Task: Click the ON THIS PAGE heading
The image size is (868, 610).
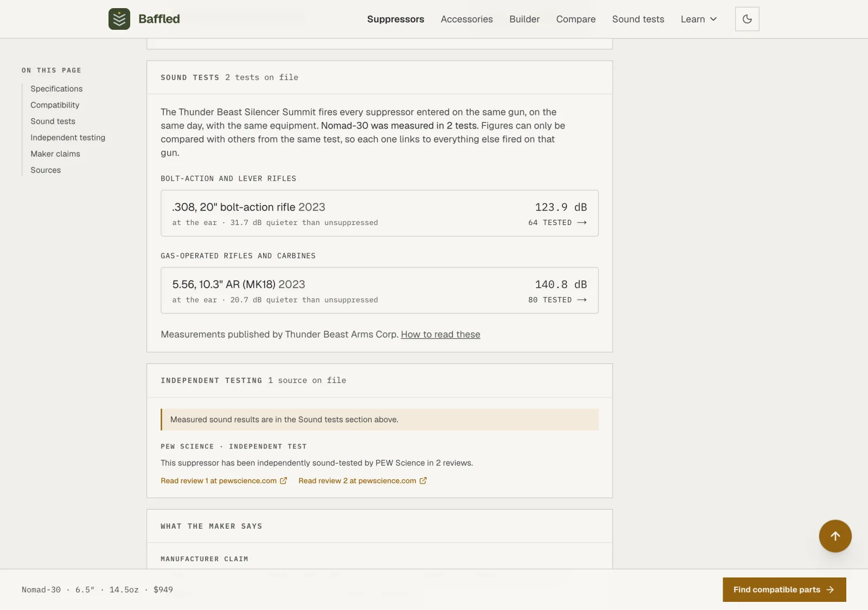Action: tap(52, 70)
